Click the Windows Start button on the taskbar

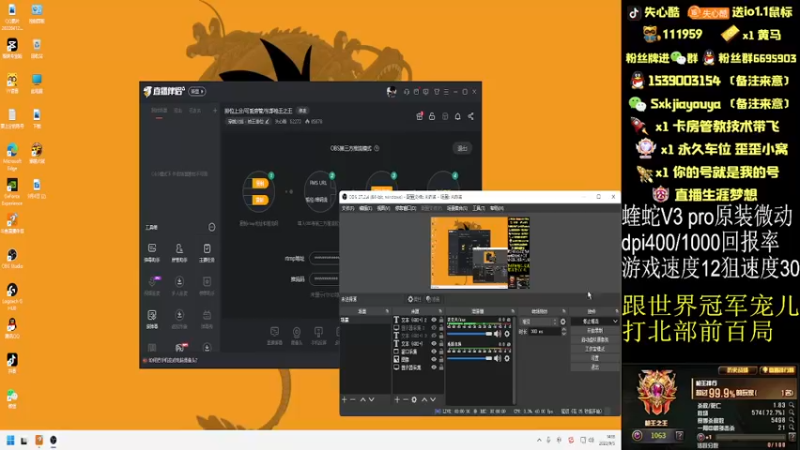click(10, 440)
